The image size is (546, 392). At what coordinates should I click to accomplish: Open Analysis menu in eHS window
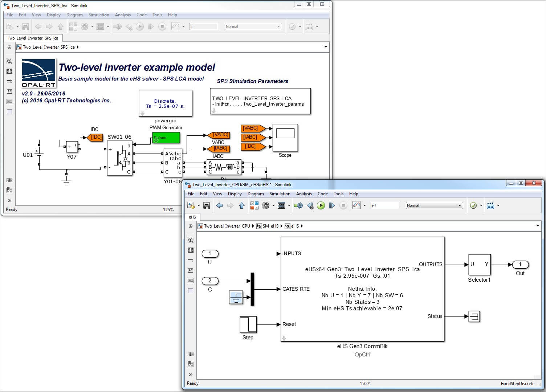pyautogui.click(x=304, y=194)
